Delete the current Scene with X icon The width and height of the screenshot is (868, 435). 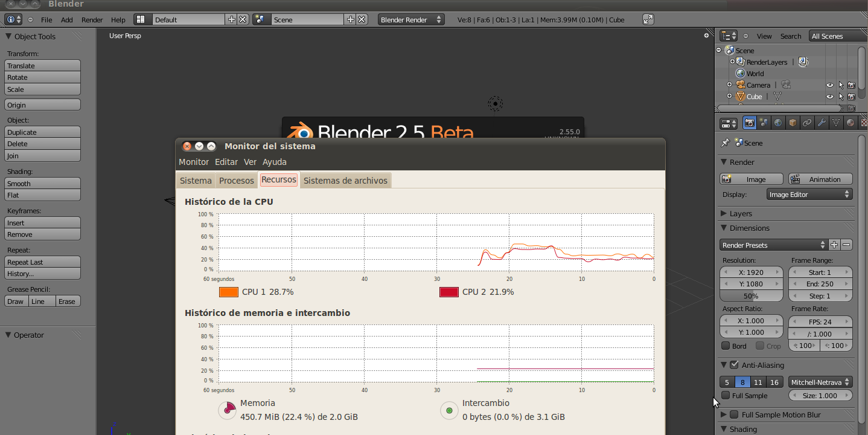[x=362, y=19]
